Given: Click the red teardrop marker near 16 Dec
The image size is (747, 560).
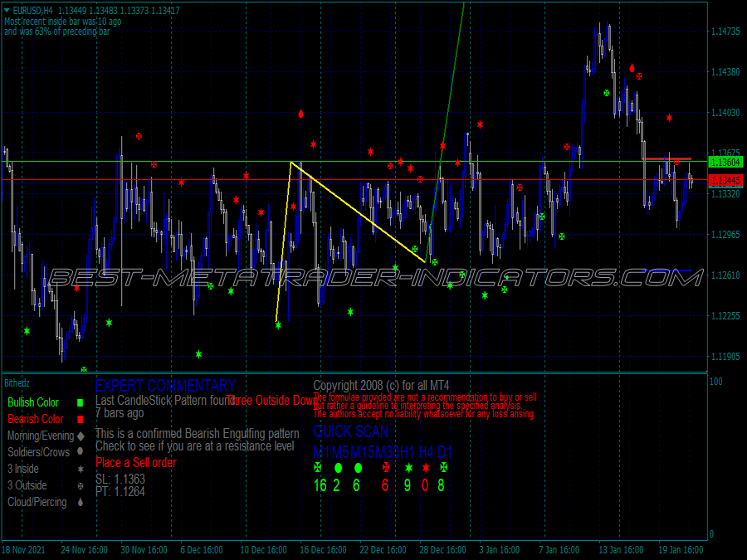Looking at the screenshot, I should (x=300, y=114).
